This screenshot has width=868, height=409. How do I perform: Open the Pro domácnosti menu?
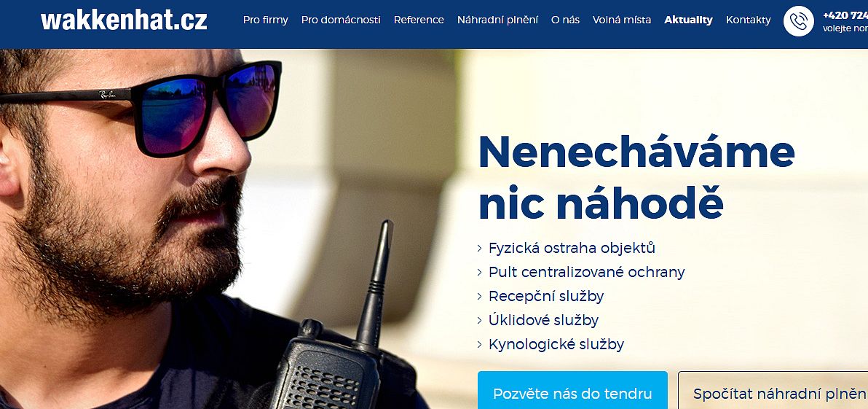341,20
